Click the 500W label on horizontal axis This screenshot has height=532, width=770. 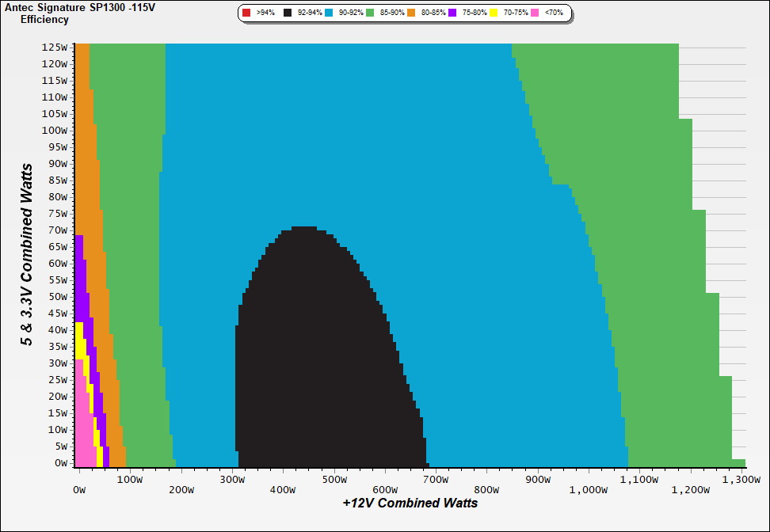click(x=334, y=479)
